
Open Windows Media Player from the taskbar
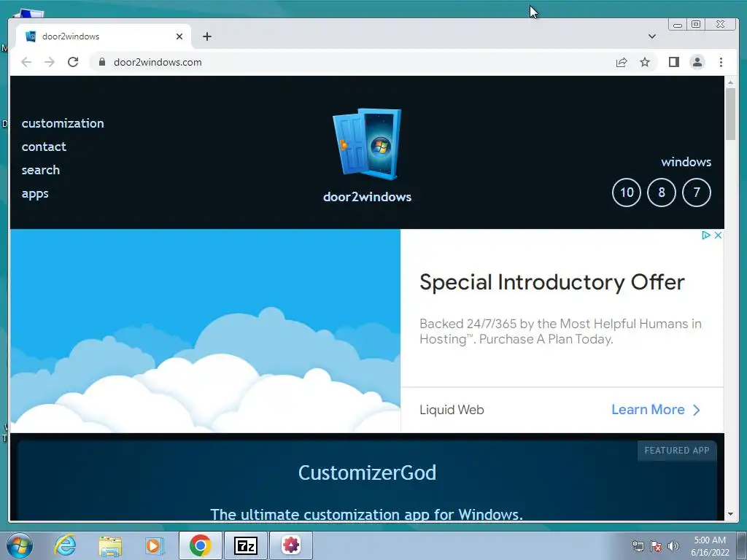pos(155,545)
